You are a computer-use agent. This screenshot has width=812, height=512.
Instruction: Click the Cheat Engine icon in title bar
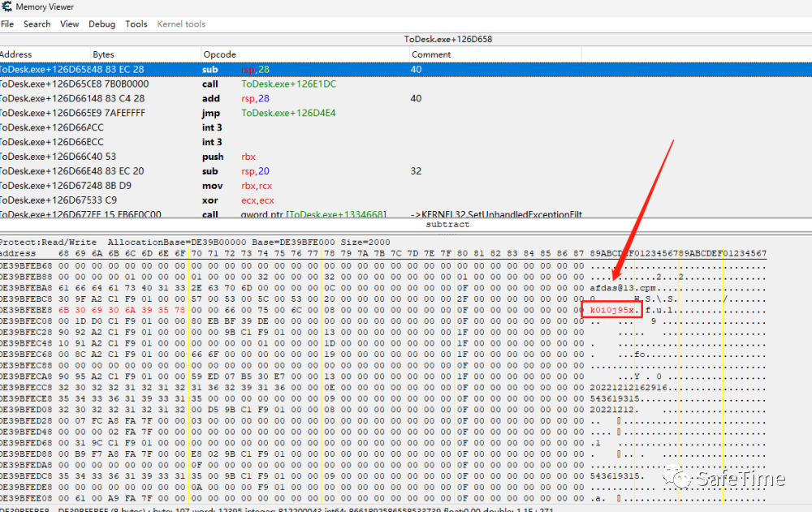point(6,6)
